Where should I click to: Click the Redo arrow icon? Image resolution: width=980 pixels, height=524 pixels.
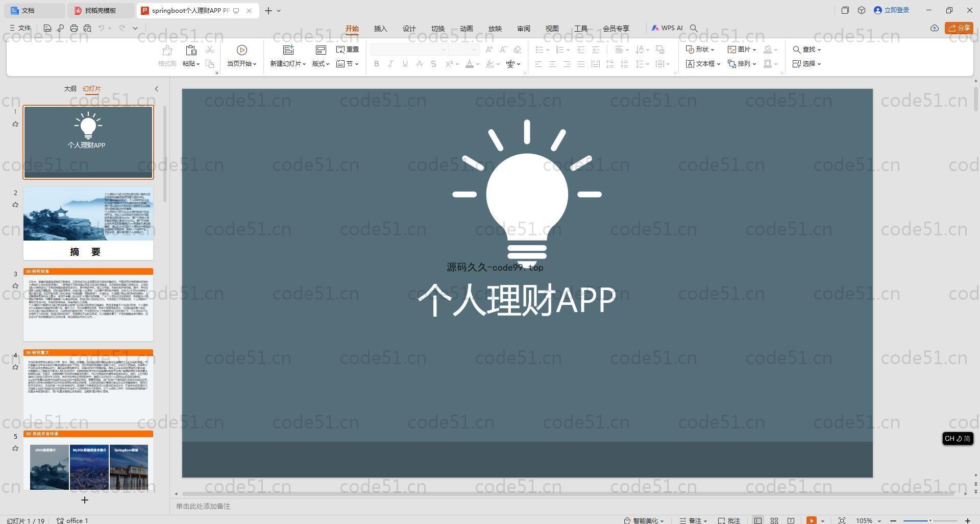pyautogui.click(x=122, y=28)
